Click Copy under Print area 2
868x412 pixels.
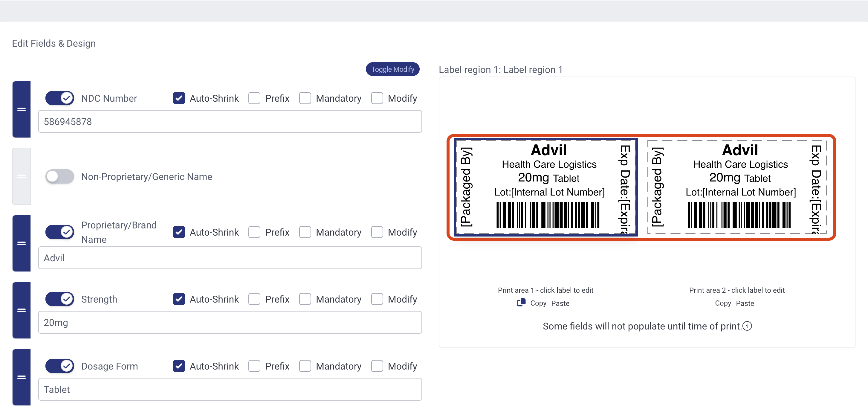[723, 303]
